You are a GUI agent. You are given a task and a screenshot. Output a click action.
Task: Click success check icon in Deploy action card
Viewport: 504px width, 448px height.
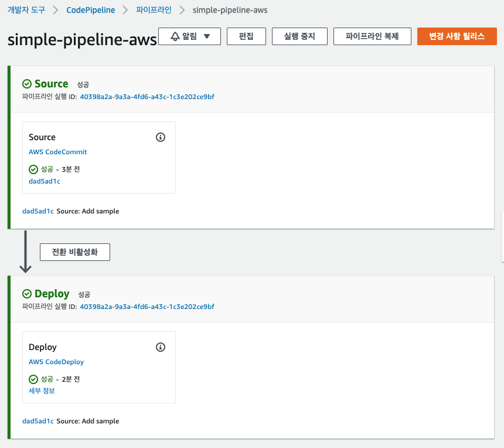click(x=33, y=379)
